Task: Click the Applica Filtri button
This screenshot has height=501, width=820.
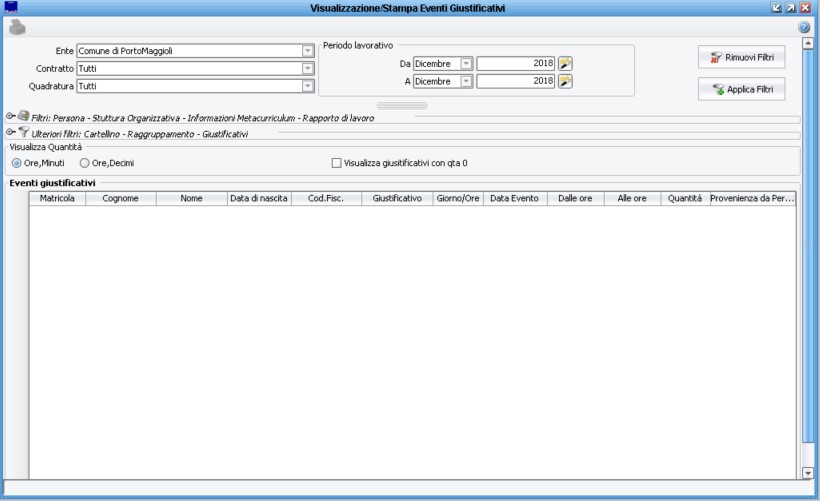Action: click(742, 89)
